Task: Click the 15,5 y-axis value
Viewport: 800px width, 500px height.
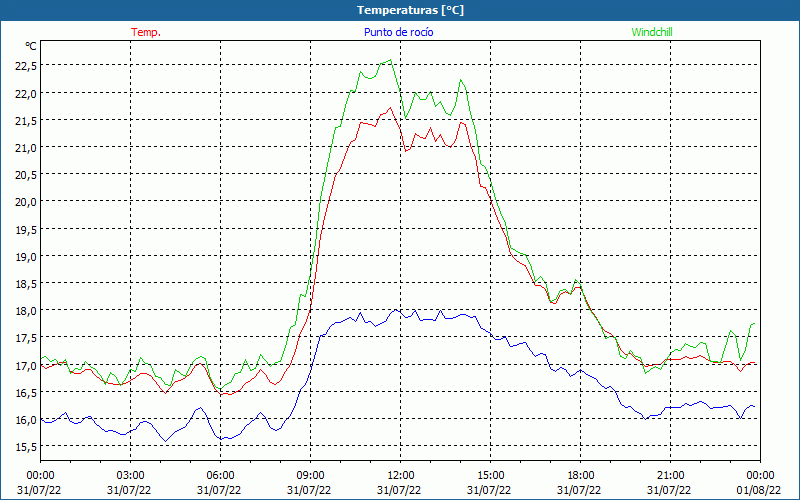Action: (x=26, y=447)
